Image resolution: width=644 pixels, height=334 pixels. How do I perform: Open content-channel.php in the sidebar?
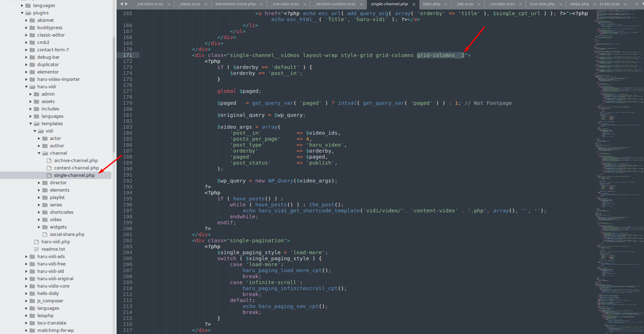76,168
